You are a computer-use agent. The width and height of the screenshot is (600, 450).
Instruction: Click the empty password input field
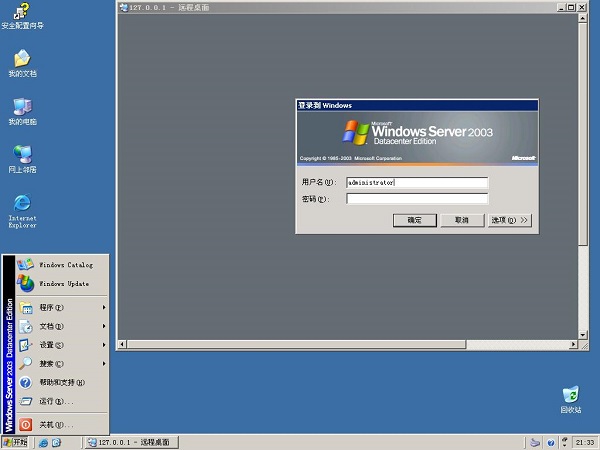point(417,199)
